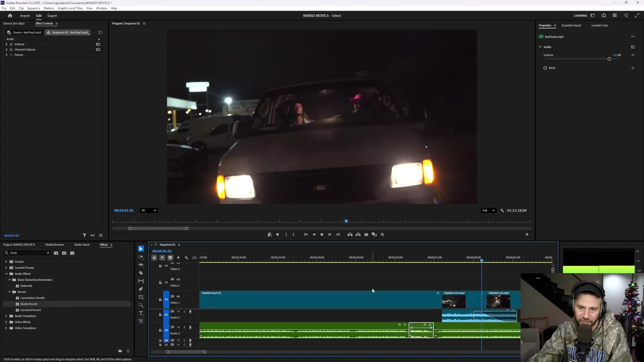644x362 pixels.
Task: Mute the Audio 2 track
Action: pos(178,312)
